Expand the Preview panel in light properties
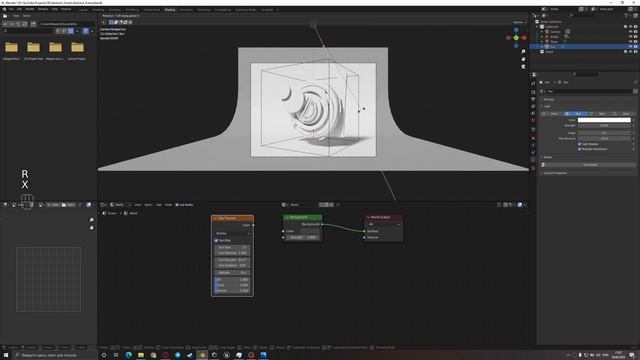Viewport: 640px width, 360px height. tap(548, 99)
